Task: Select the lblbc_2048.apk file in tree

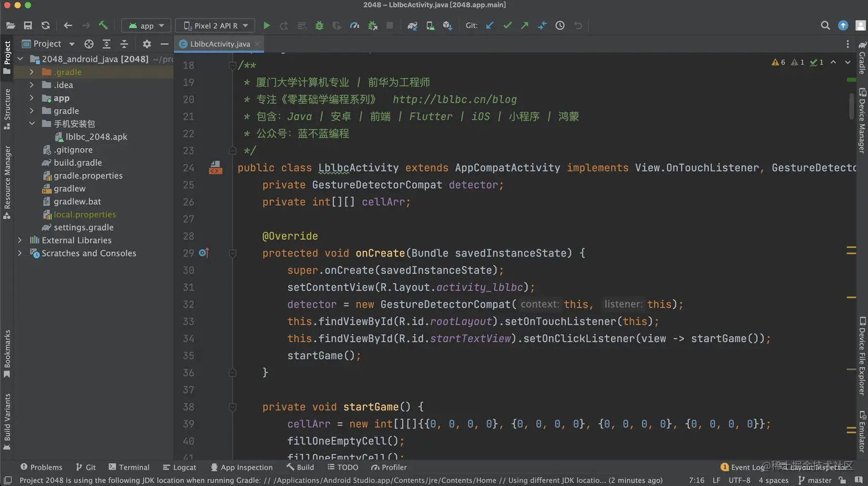Action: pos(96,137)
